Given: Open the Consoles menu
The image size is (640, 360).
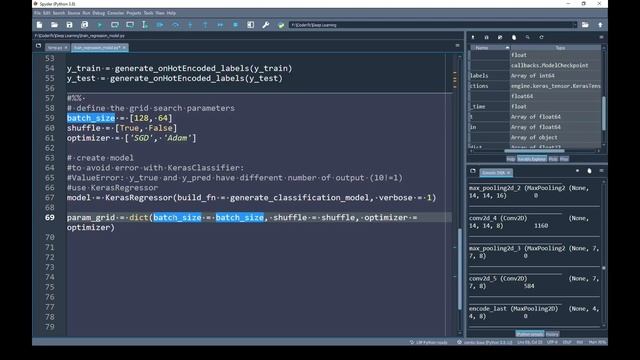Looking at the screenshot, I should (x=116, y=13).
